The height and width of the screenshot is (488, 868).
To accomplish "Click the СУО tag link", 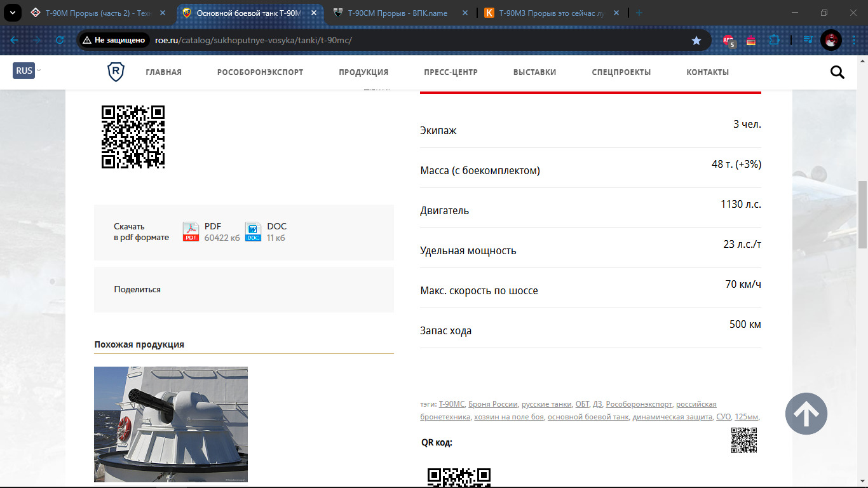I will [x=723, y=417].
